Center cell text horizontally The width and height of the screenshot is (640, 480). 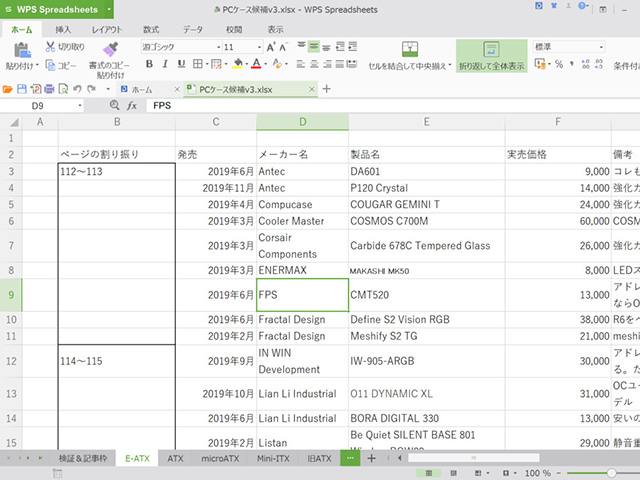pyautogui.click(x=314, y=64)
